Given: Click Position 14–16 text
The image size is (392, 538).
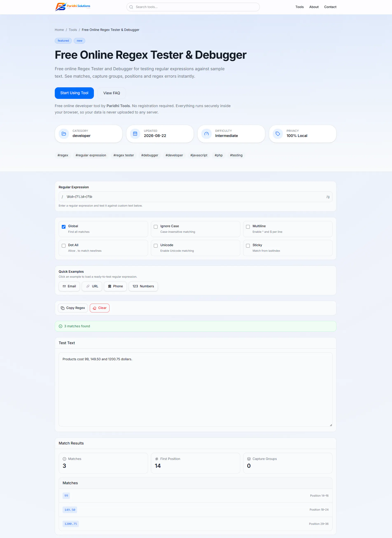Looking at the screenshot, I should point(319,496).
